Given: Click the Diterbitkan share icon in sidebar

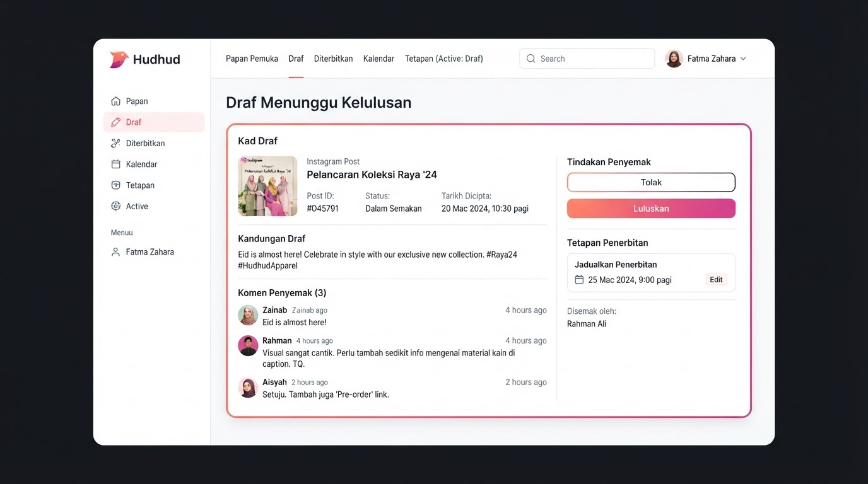Looking at the screenshot, I should tap(115, 143).
